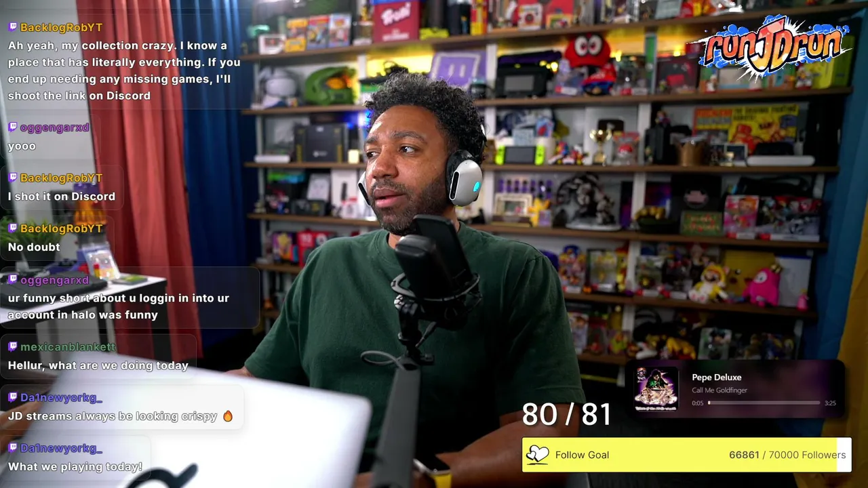The height and width of the screenshot is (488, 868).
Task: Open oggengarxd's name above the 'yooo' message
Action: click(55, 127)
